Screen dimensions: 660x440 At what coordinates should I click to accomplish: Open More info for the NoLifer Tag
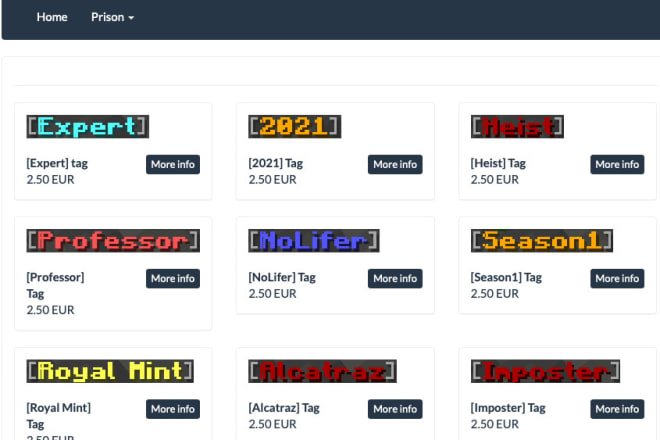[x=395, y=278]
